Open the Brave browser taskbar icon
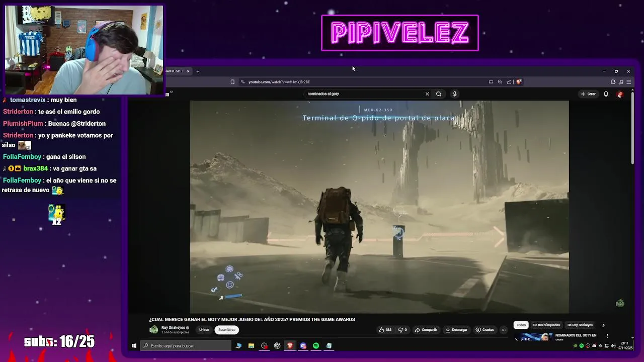 pyautogui.click(x=290, y=346)
